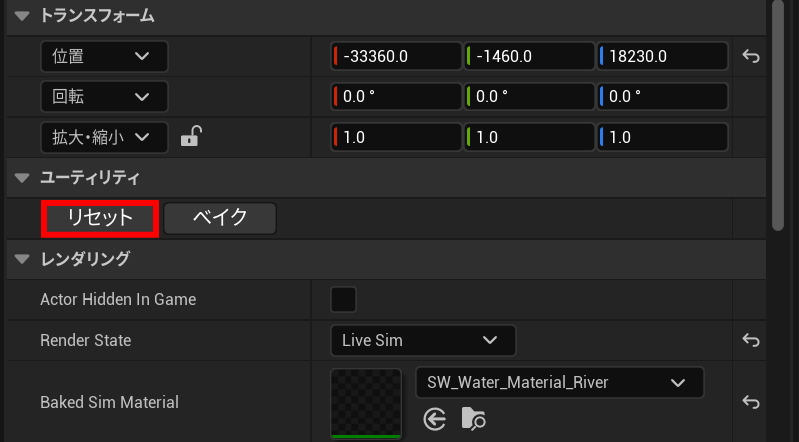This screenshot has height=442, width=799.
Task: Reset Render State to default value
Action: click(x=751, y=340)
